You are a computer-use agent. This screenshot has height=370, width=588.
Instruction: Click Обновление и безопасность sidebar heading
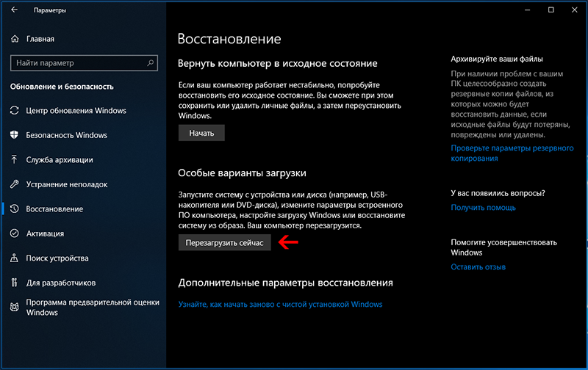(x=62, y=87)
